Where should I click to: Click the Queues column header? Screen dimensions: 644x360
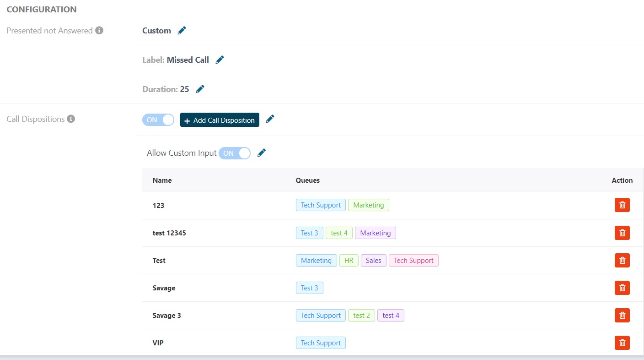tap(308, 180)
